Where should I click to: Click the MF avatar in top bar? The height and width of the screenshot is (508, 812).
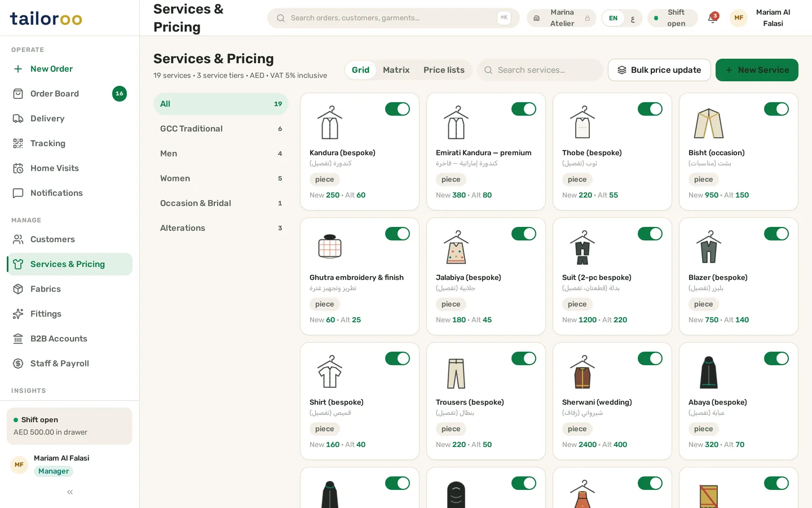[739, 18]
